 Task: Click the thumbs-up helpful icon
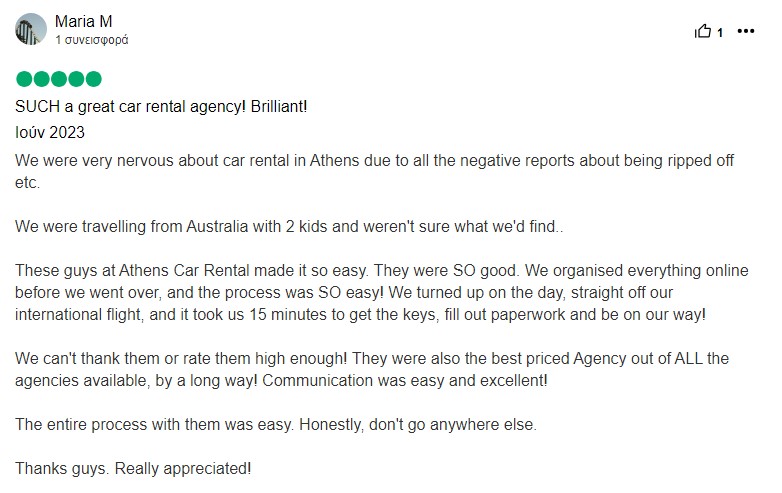point(703,31)
